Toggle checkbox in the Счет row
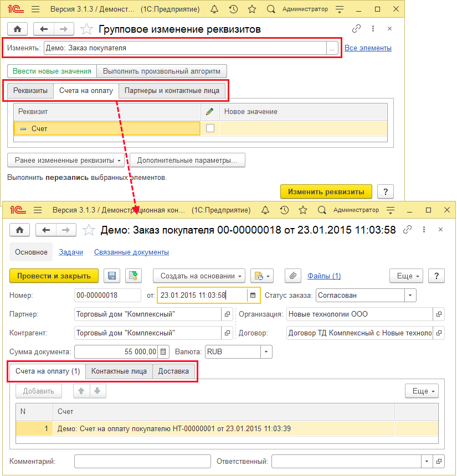 (x=210, y=128)
